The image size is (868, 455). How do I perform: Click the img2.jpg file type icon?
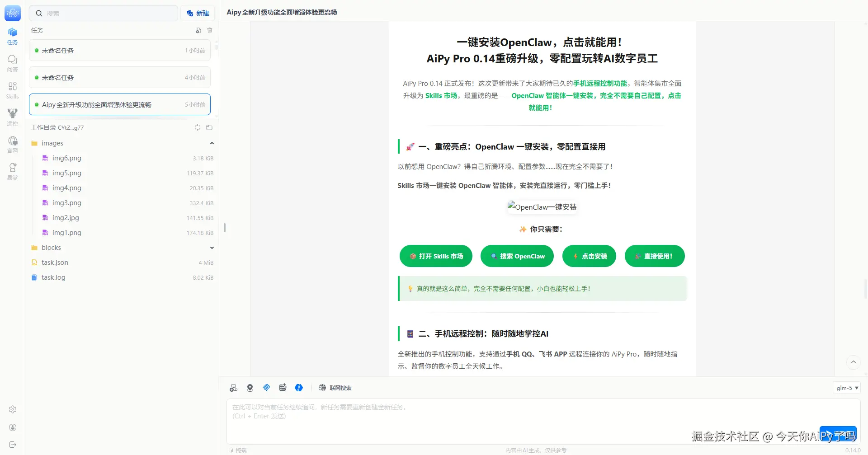pyautogui.click(x=45, y=218)
